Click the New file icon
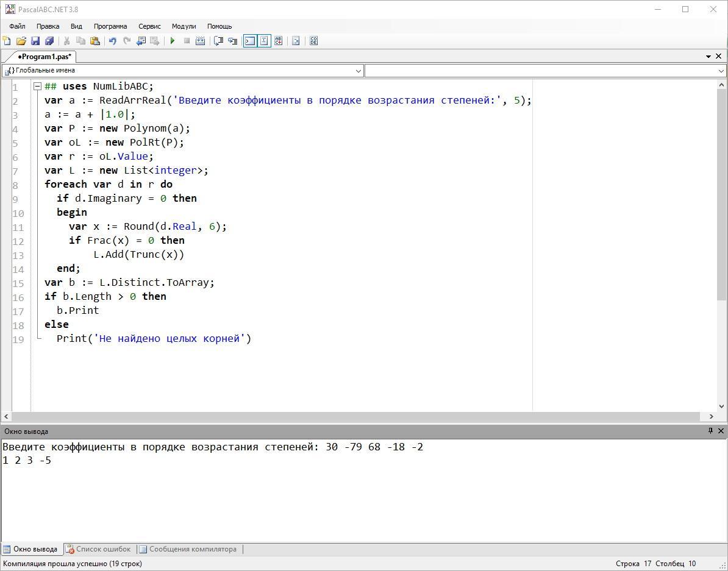The image size is (728, 571). 7,41
